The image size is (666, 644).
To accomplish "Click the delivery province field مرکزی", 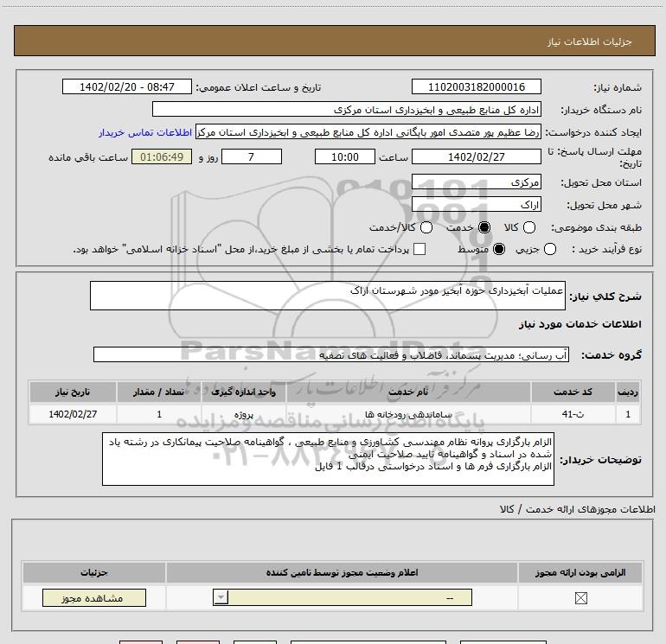I will point(476,182).
